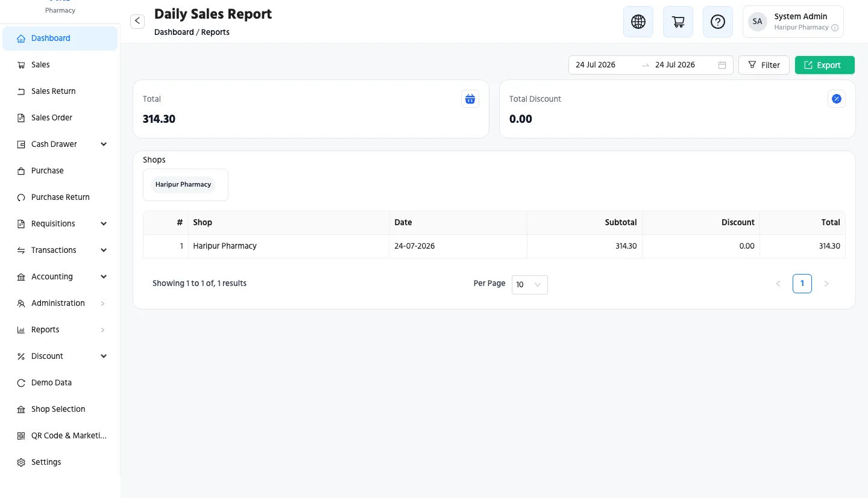
Task: Click the SA avatar in header
Action: (x=758, y=22)
